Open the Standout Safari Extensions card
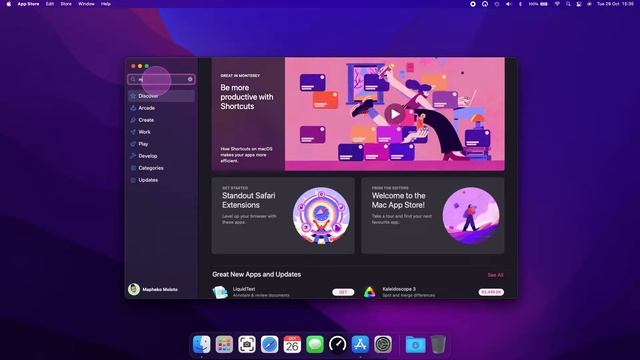640x360 pixels. (283, 216)
